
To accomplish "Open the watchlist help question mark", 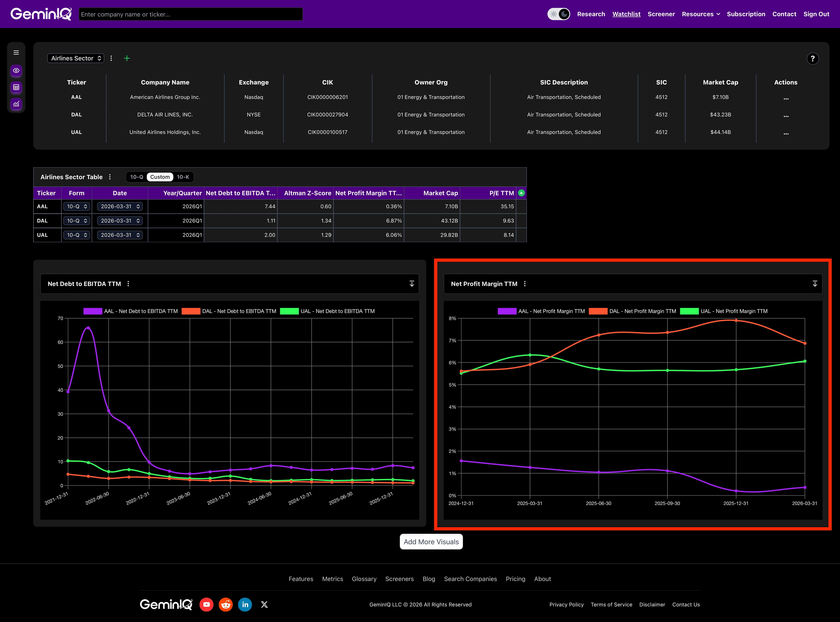I will pyautogui.click(x=813, y=59).
